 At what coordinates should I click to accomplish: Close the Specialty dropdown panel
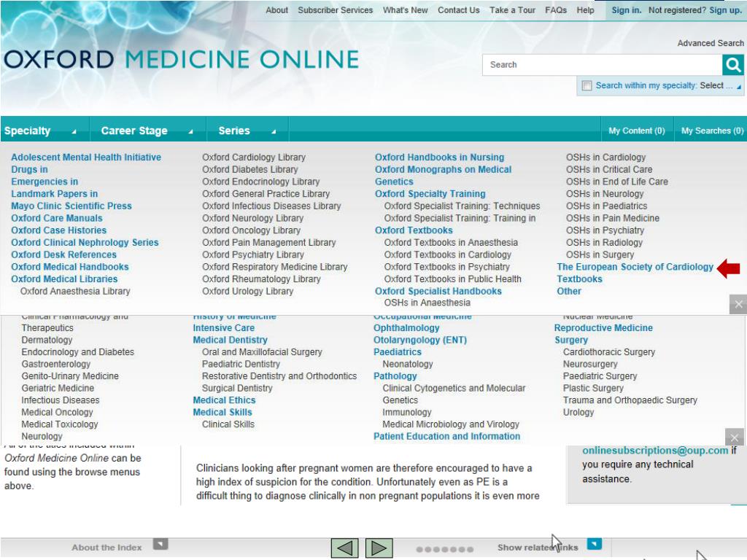734,437
